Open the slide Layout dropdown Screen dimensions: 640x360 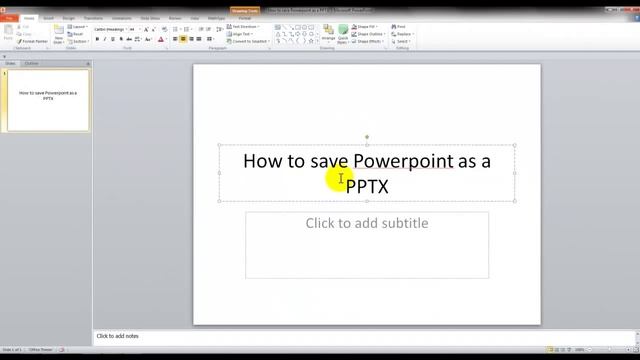77,27
